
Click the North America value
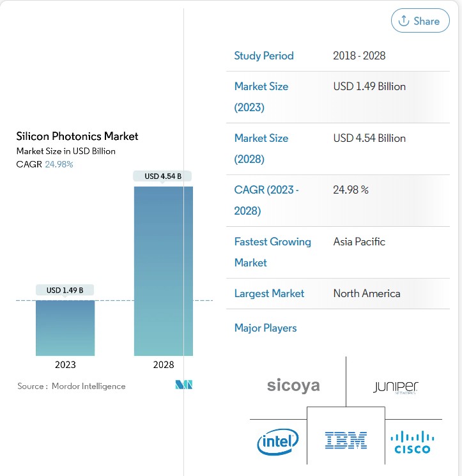click(367, 293)
